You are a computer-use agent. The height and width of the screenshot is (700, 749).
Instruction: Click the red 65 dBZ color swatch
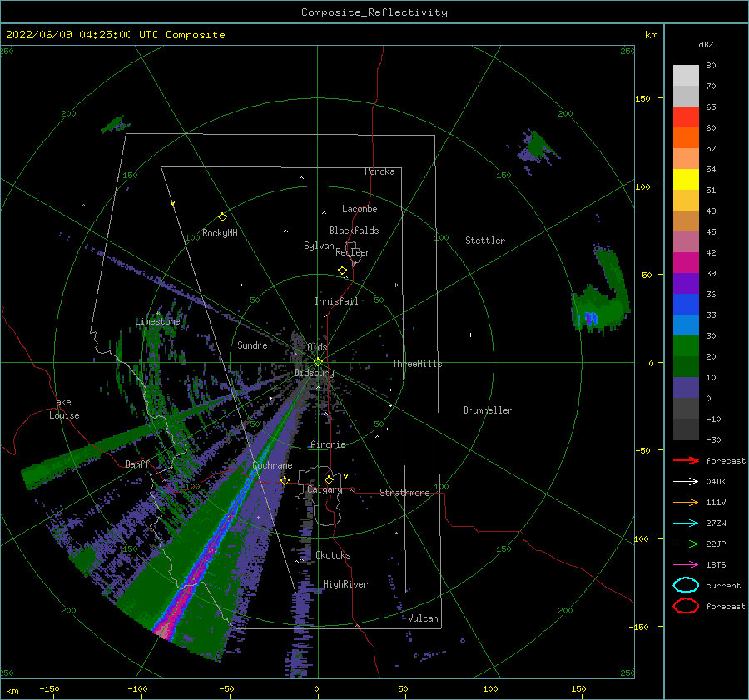686,117
